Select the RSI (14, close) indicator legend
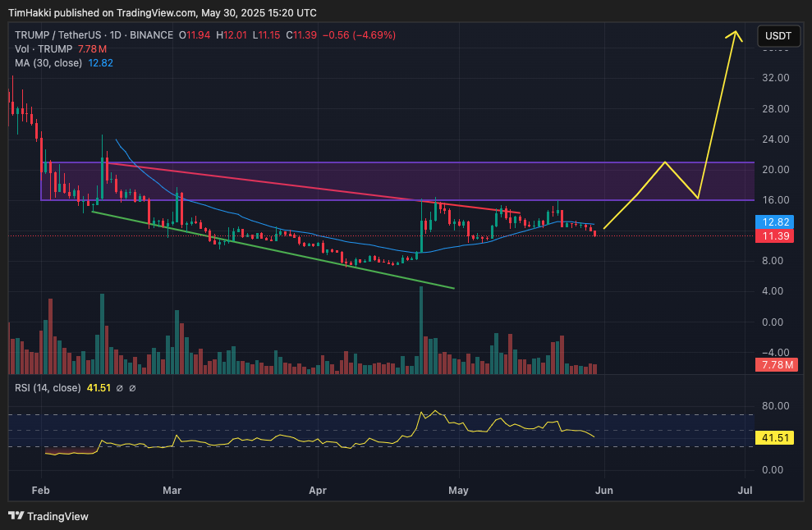The image size is (812, 530). pyautogui.click(x=48, y=388)
